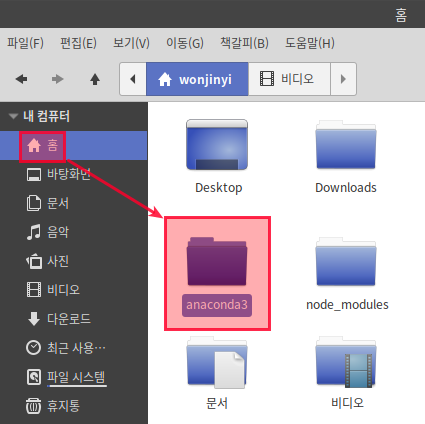Open the 보기(V) menu

pos(131,43)
